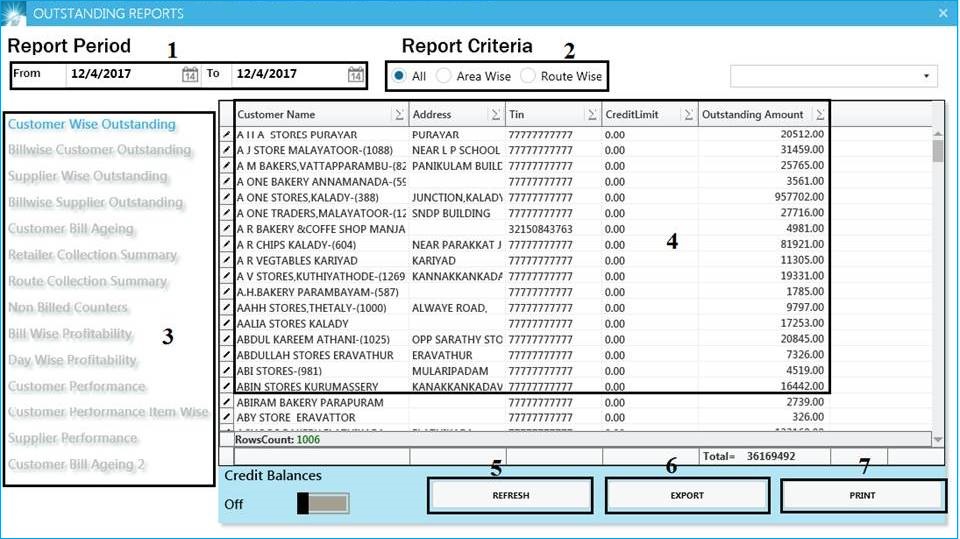Open the To date calendar picker
Image resolution: width=960 pixels, height=539 pixels.
pyautogui.click(x=356, y=75)
